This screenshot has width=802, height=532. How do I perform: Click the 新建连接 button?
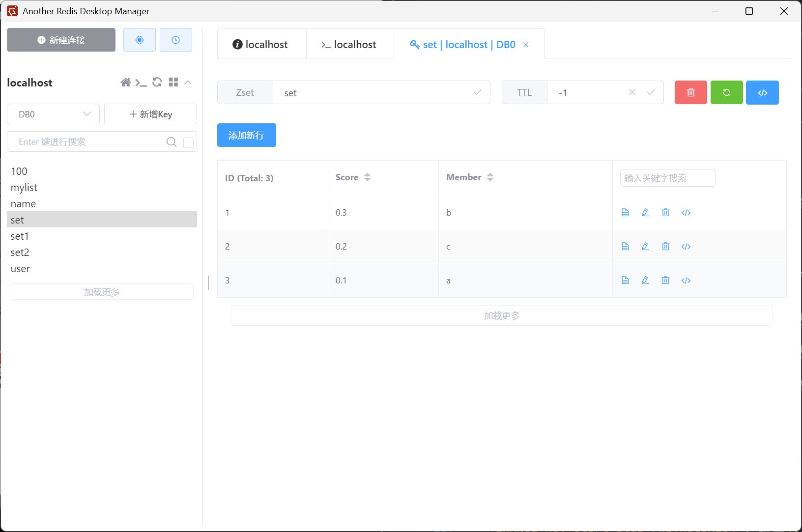click(x=61, y=40)
